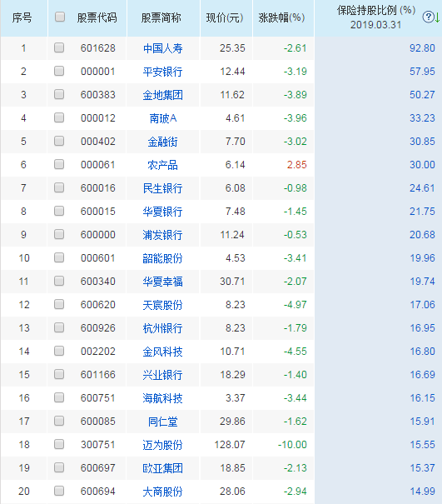Toggle the select-all checkbox in header

coord(60,17)
